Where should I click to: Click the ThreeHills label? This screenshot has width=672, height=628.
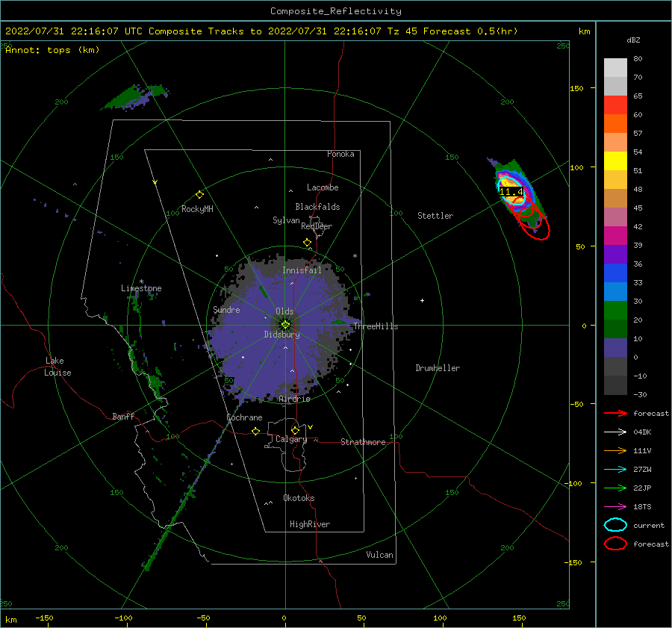pos(376,326)
